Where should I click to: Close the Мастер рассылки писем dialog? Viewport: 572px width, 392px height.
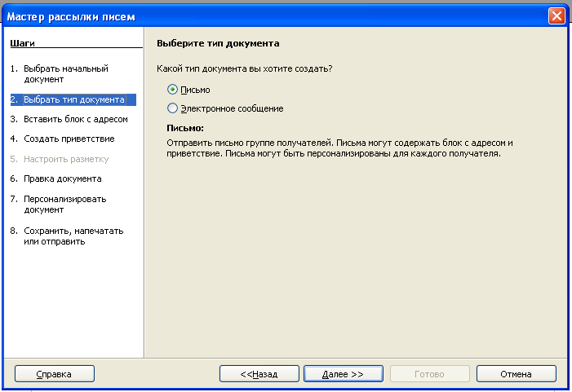(556, 16)
